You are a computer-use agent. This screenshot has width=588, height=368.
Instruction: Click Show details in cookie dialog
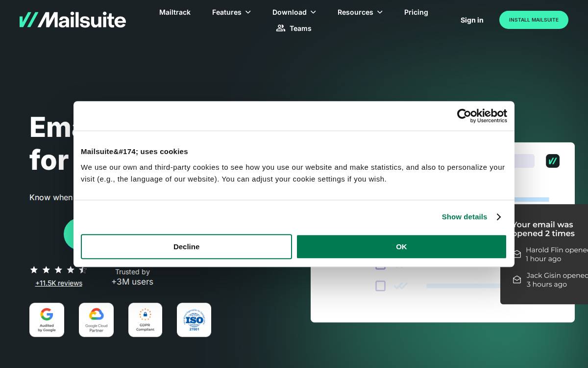tap(465, 217)
